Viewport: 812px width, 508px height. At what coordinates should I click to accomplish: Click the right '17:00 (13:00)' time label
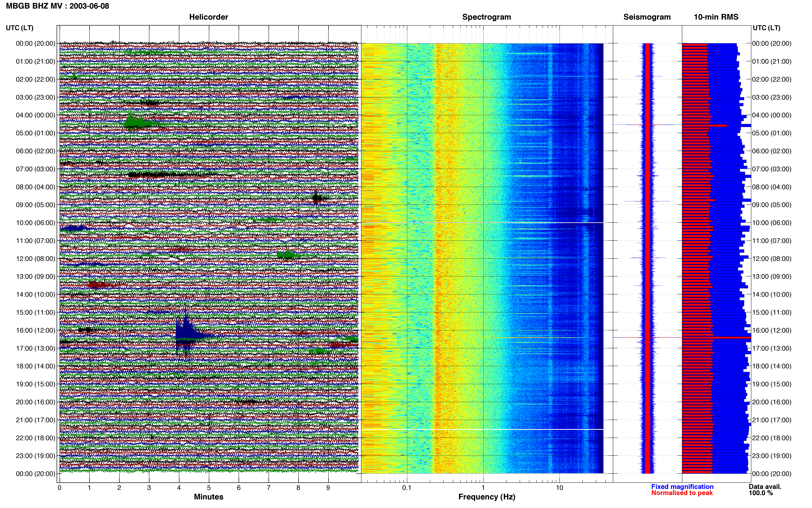click(772, 348)
